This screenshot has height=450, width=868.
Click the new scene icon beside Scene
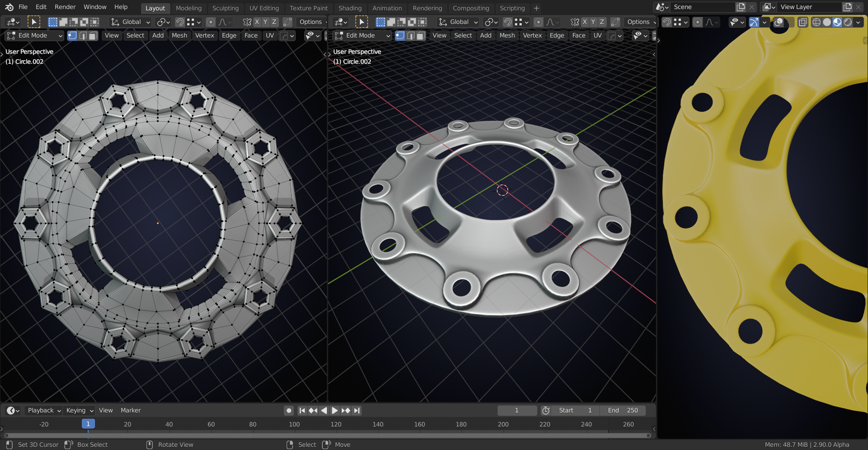(x=741, y=7)
